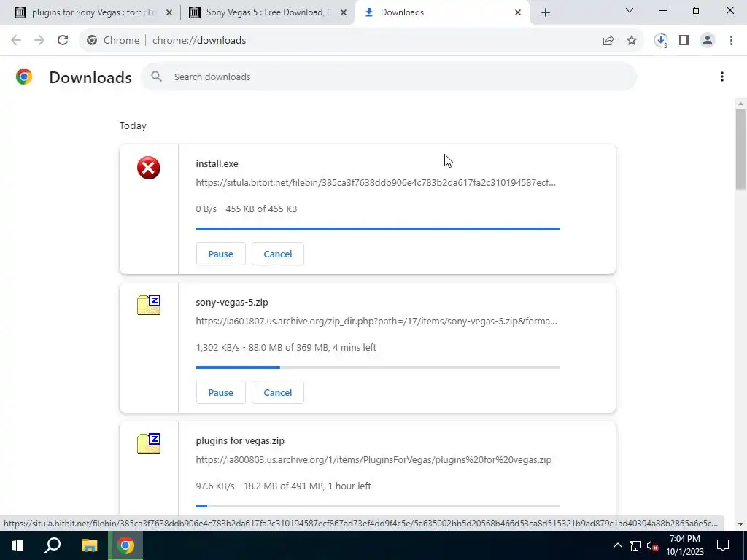The width and height of the screenshot is (747, 560).
Task: Click plugins for vegas.zip progress bar
Action: 378,506
